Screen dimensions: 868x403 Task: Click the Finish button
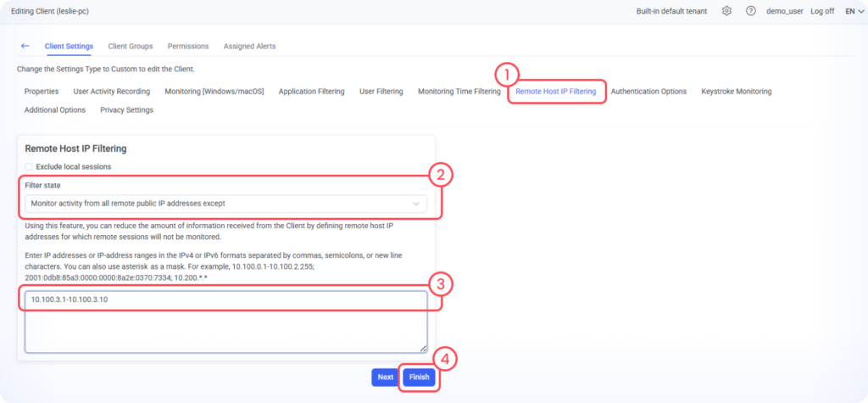coord(419,377)
